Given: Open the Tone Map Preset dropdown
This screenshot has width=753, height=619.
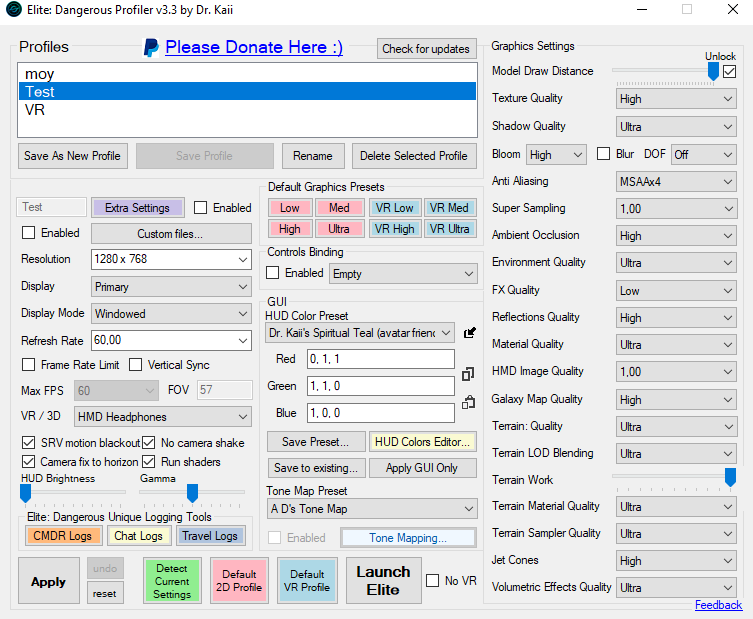Looking at the screenshot, I should coord(372,509).
